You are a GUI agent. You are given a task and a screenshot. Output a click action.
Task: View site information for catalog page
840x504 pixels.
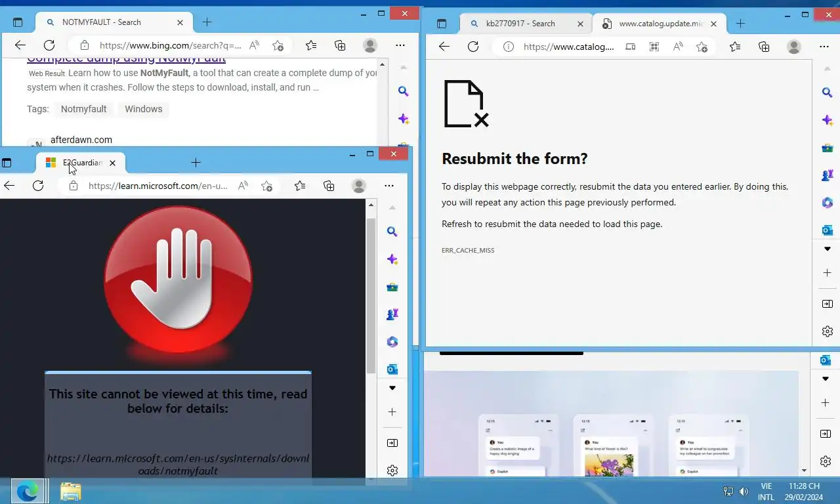click(x=508, y=47)
